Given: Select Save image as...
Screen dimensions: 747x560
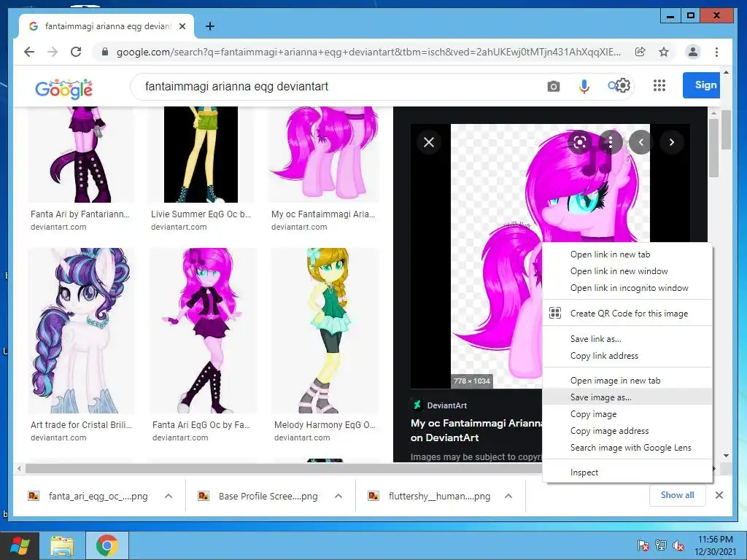Looking at the screenshot, I should click(627, 397).
